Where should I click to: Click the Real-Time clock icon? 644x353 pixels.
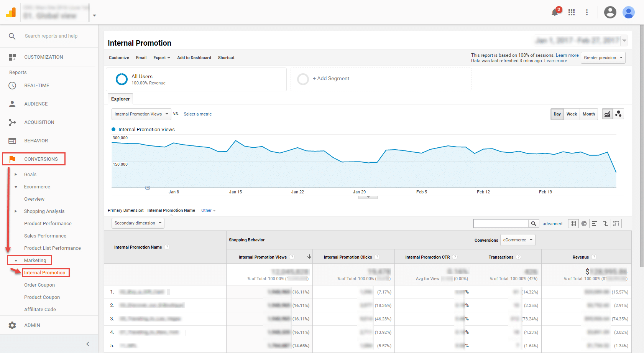coord(12,86)
